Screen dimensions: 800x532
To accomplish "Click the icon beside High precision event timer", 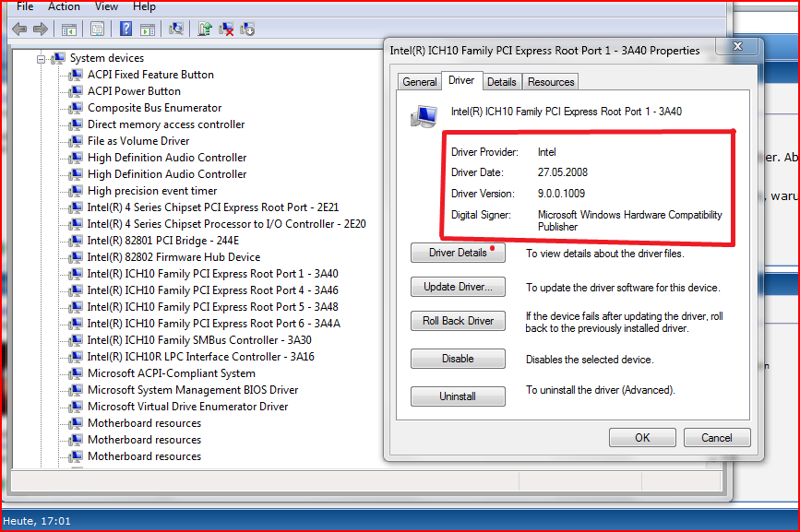I will click(76, 191).
